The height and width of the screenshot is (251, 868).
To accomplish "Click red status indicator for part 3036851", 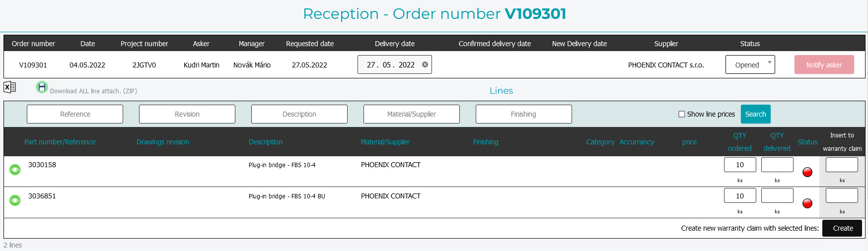I will pyautogui.click(x=807, y=203).
